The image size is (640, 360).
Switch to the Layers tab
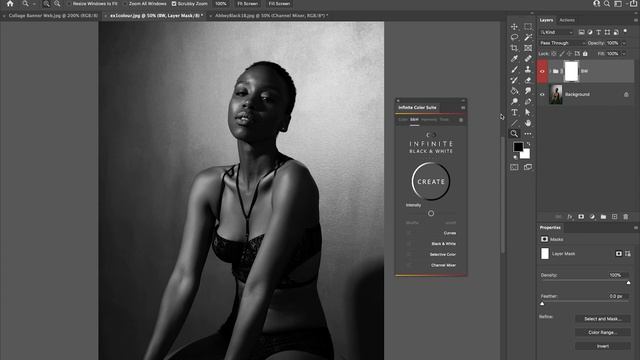[546, 20]
